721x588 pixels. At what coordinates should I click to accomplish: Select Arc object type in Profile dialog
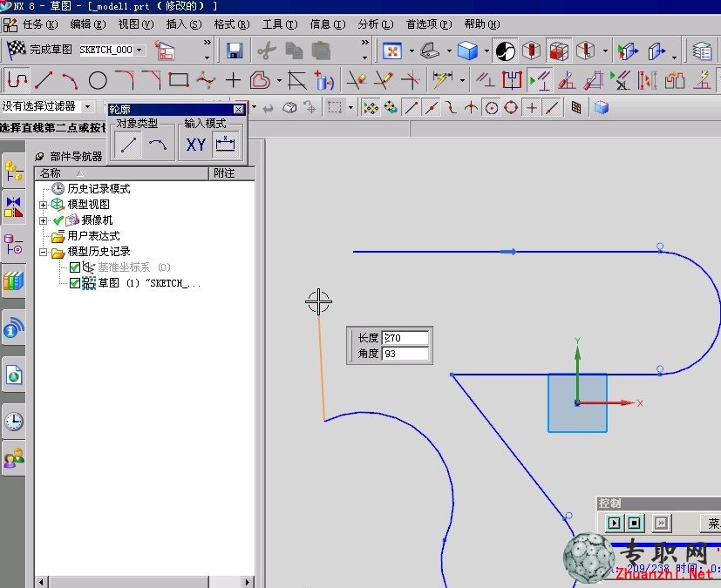click(158, 145)
